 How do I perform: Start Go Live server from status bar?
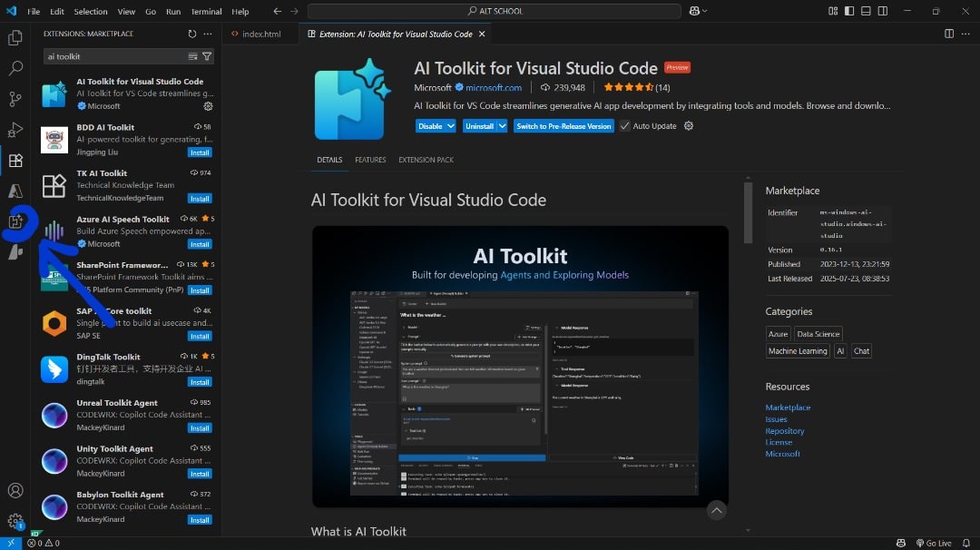click(x=934, y=543)
